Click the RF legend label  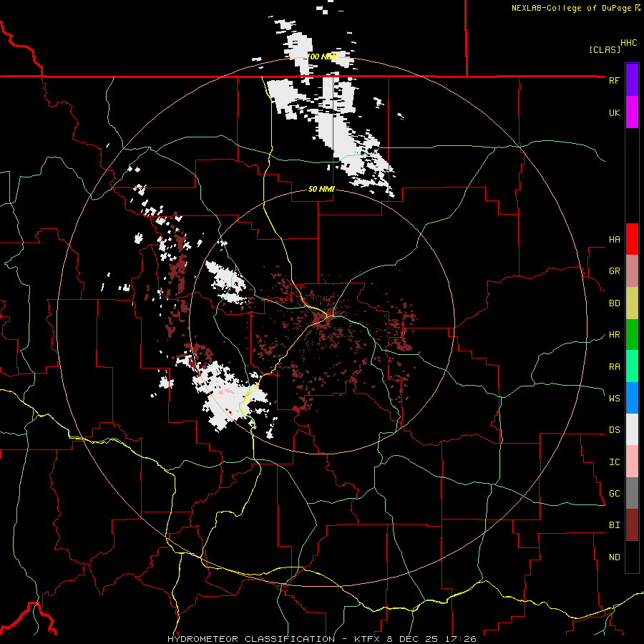click(x=614, y=80)
